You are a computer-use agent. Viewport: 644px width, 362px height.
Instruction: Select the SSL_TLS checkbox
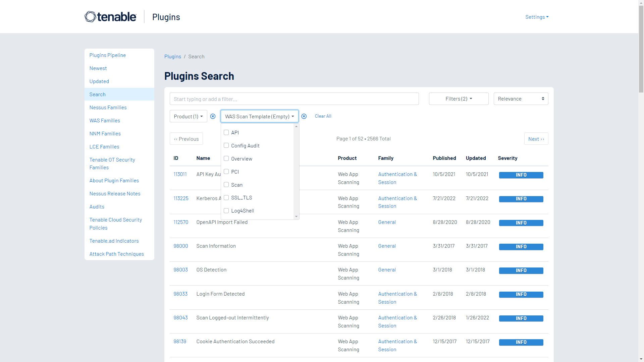click(226, 198)
